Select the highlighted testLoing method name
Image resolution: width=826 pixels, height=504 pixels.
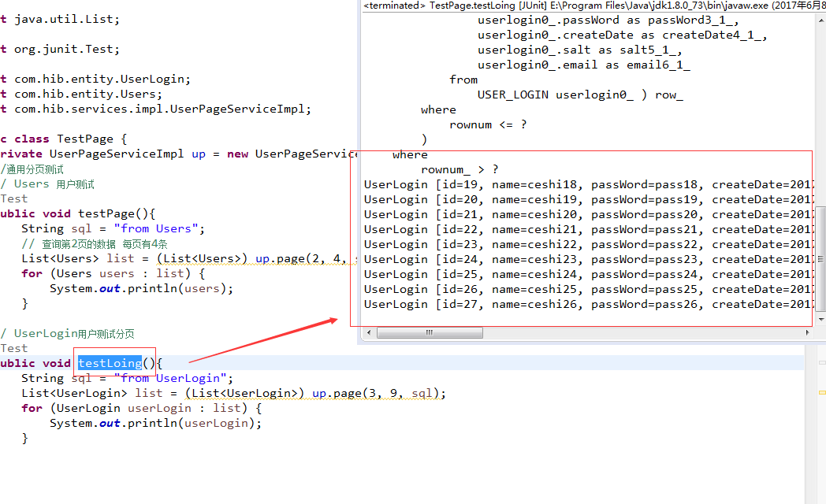pyautogui.click(x=110, y=363)
